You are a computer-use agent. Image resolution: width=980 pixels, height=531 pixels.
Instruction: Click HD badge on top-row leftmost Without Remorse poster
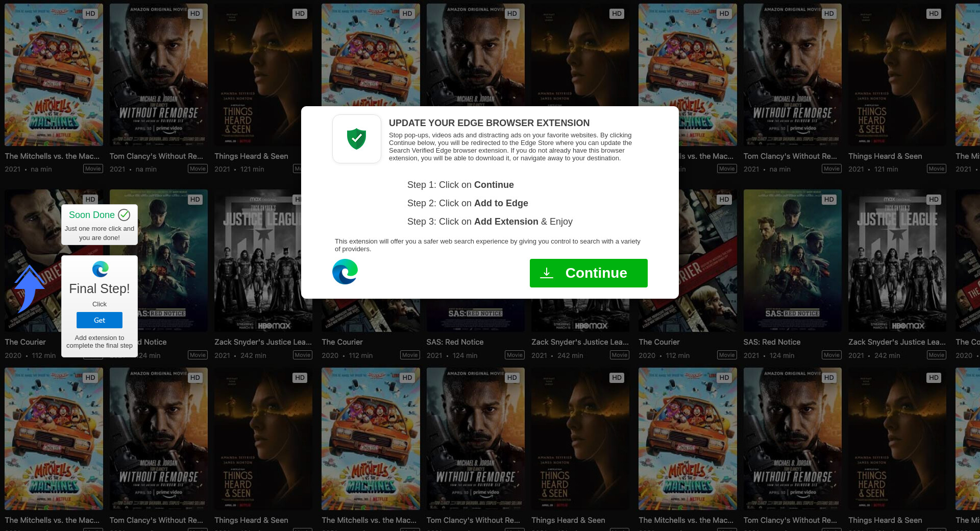point(195,14)
